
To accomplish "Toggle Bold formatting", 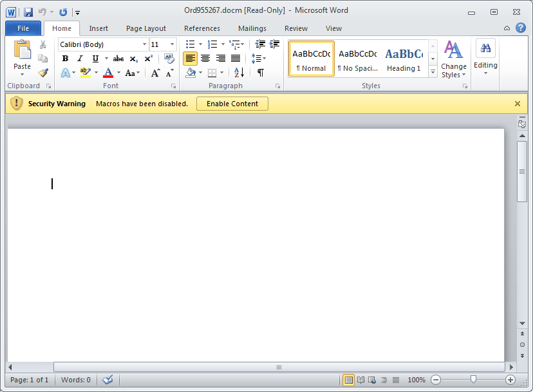I will [x=65, y=59].
